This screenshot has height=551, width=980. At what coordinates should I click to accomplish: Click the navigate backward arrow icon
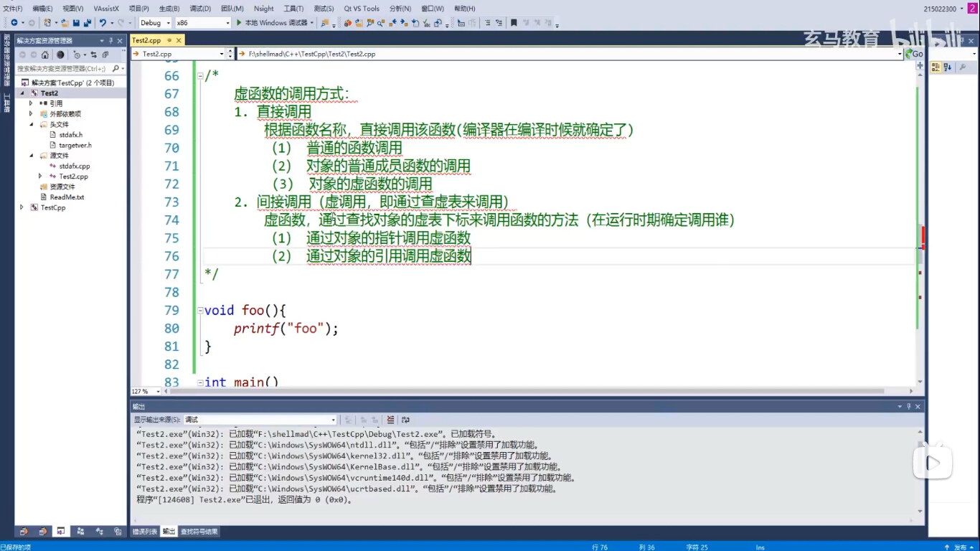pos(14,23)
